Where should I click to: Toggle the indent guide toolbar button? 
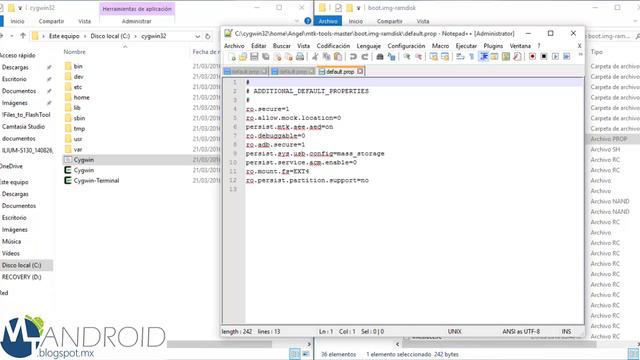pos(483,57)
